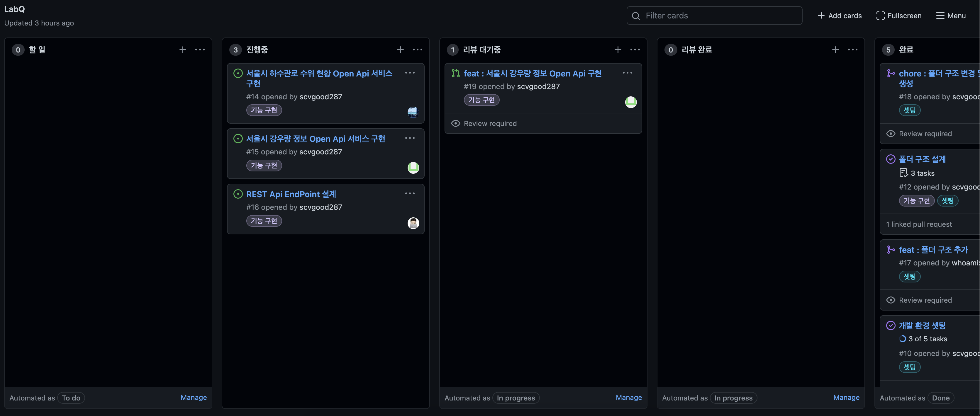This screenshot has height=416, width=980.
Task: Open issue 서울시 강우량 정보 Open Api 서비스 구현
Action: pyautogui.click(x=316, y=139)
